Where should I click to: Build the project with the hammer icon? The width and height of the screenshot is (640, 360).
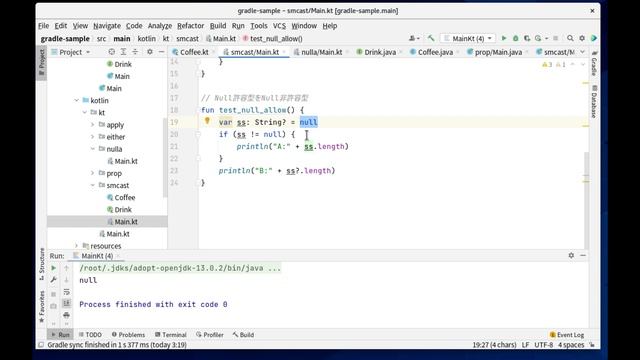tap(431, 38)
